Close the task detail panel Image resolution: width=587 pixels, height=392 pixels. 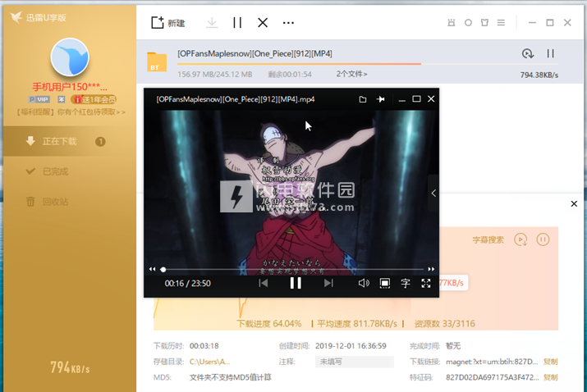pos(574,204)
